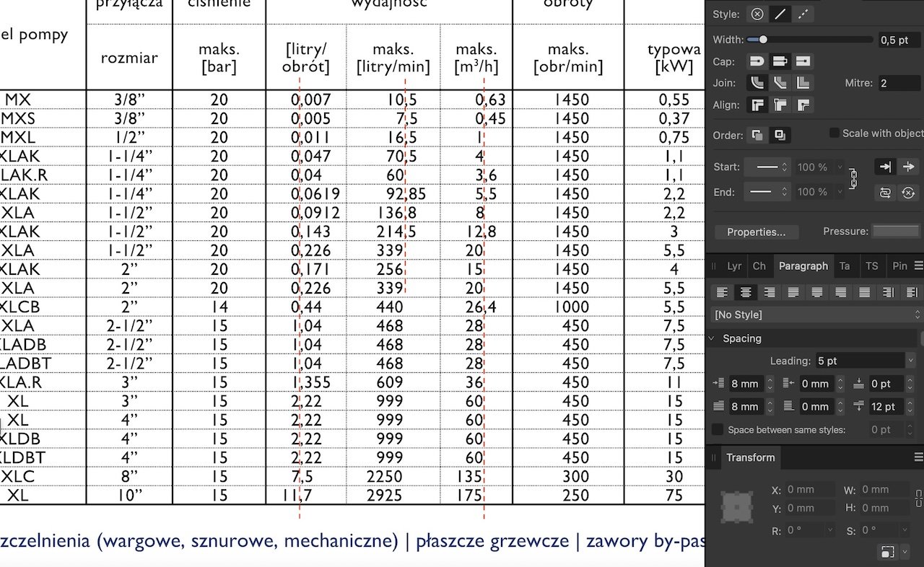924x567 pixels.
Task: Enable Scale with object checkbox
Action: click(834, 133)
